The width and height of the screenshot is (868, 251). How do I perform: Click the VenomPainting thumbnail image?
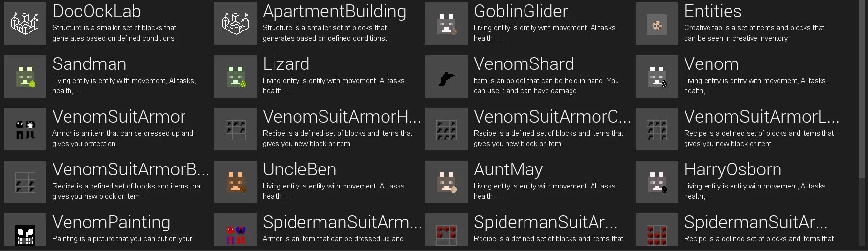pos(25,232)
